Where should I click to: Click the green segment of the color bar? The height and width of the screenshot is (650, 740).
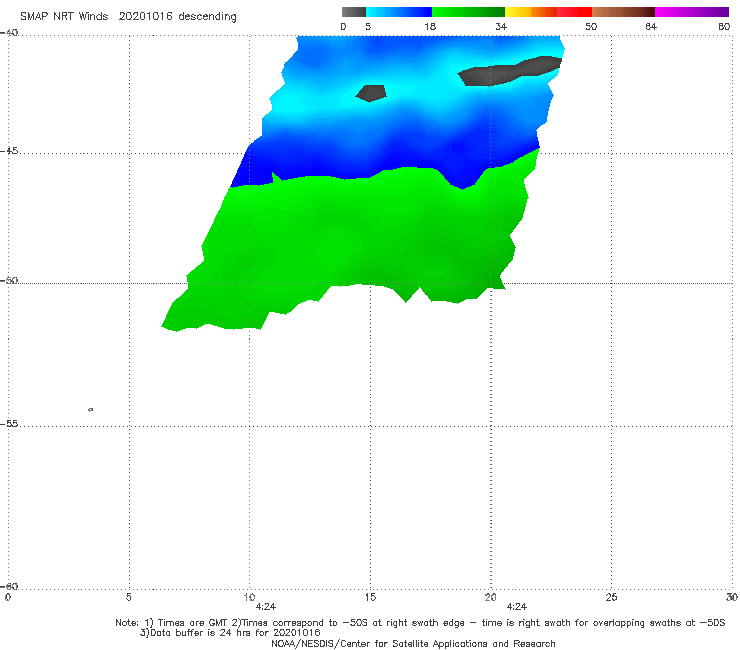click(x=468, y=12)
